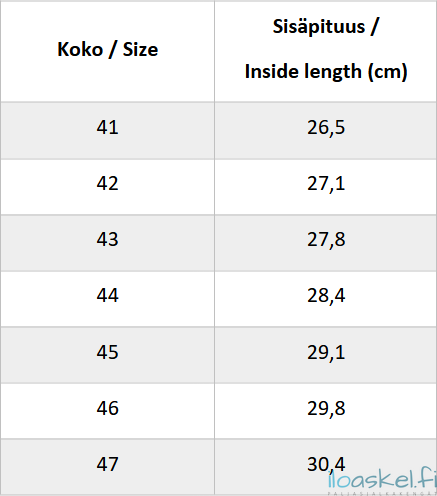Click the 28,4 length value
The width and height of the screenshot is (437, 496).
point(326,296)
